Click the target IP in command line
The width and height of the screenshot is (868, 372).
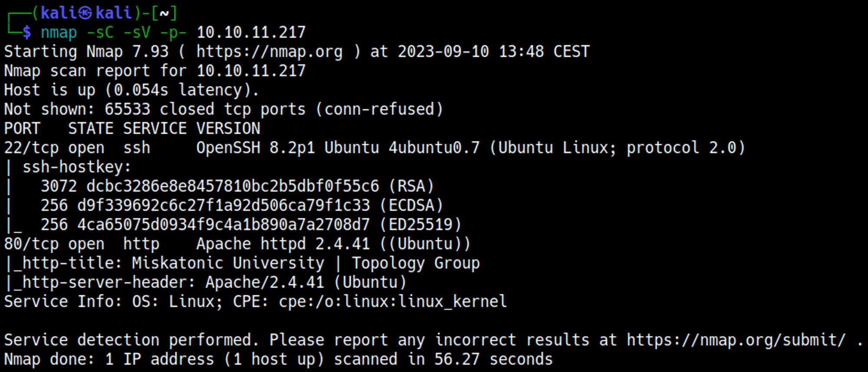(251, 33)
